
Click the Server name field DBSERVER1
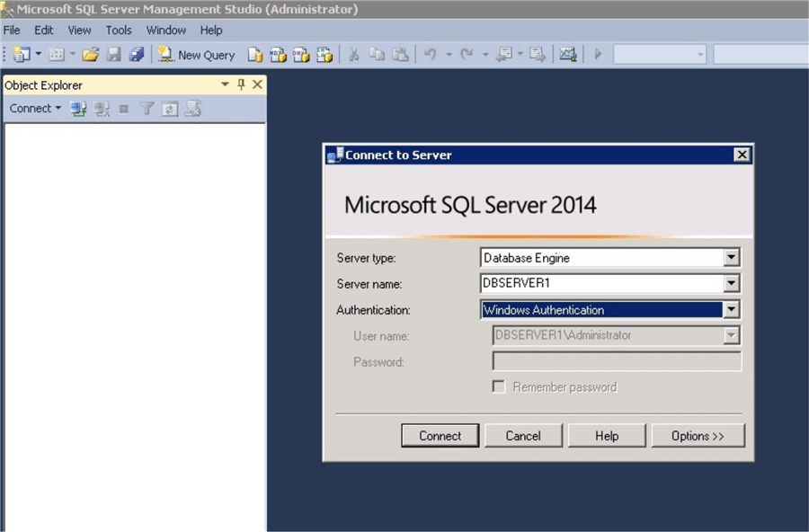point(601,283)
